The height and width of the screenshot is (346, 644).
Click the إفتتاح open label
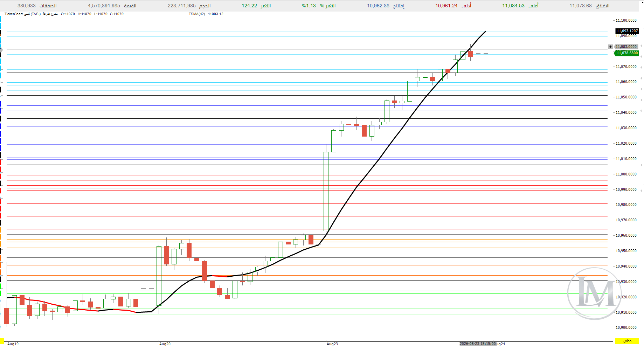pos(399,6)
